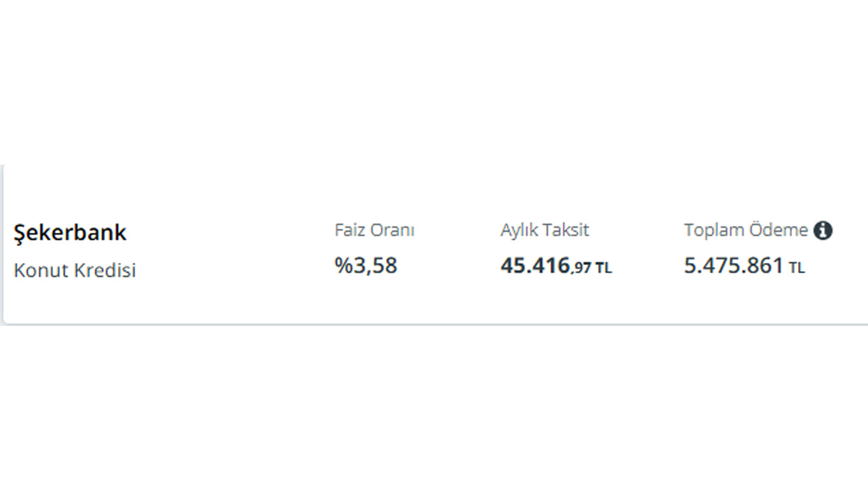The height and width of the screenshot is (488, 868).
Task: Click the word Konut in product name
Action: click(x=41, y=270)
